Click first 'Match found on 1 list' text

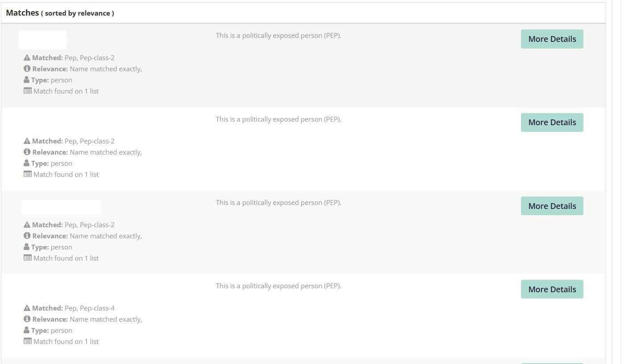click(x=66, y=91)
